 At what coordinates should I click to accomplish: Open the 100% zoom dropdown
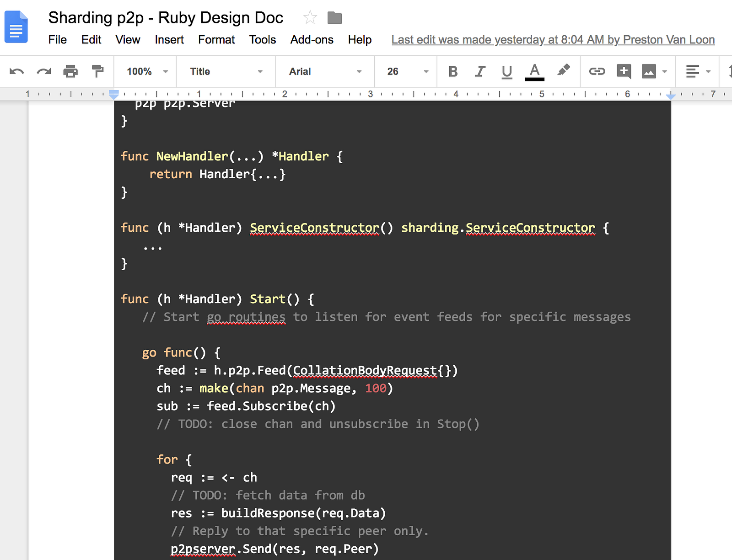(x=146, y=71)
